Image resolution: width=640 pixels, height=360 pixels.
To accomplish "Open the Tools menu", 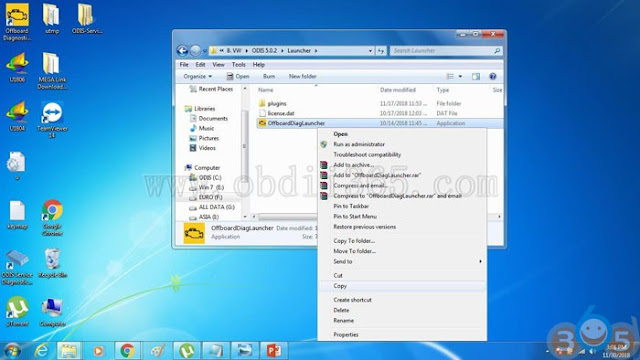I will coord(238,64).
